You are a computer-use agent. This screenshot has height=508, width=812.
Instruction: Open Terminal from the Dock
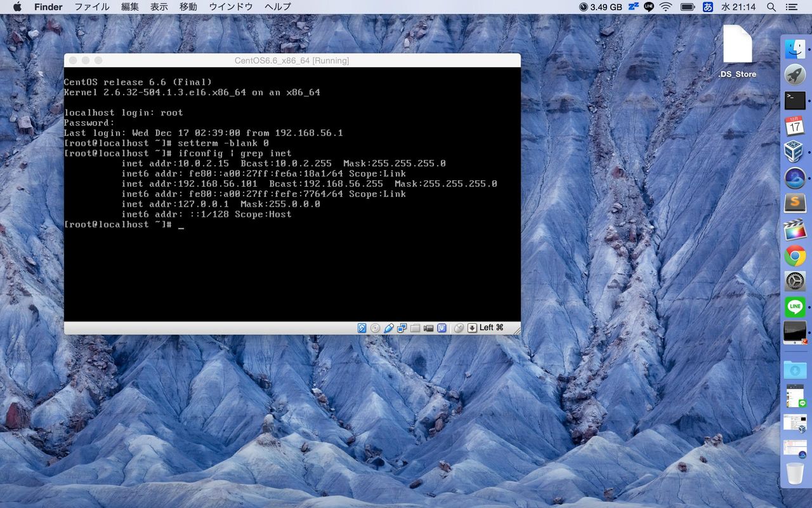pyautogui.click(x=795, y=100)
